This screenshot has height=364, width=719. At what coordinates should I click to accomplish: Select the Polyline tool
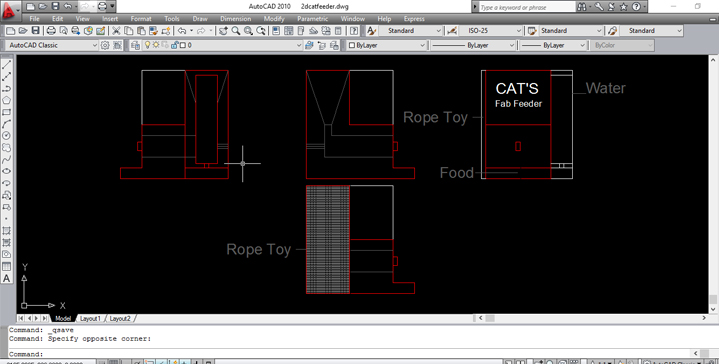tap(6, 88)
